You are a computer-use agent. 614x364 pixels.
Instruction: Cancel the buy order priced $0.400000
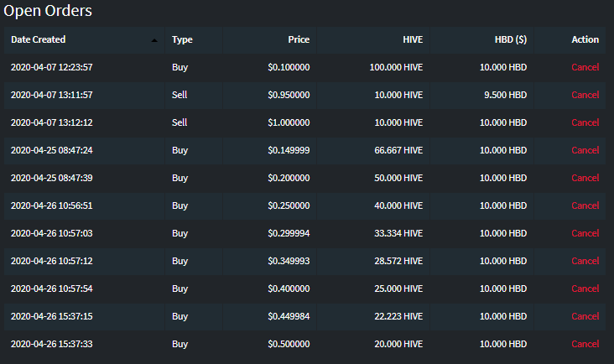(585, 289)
